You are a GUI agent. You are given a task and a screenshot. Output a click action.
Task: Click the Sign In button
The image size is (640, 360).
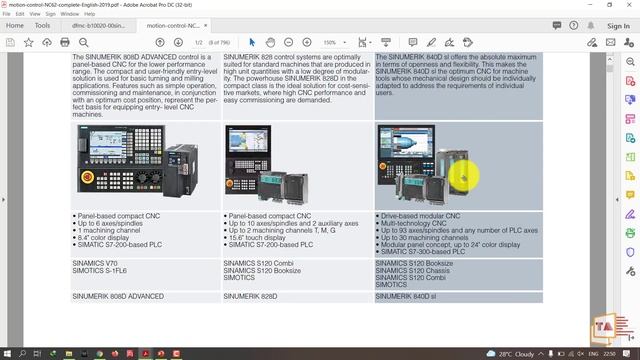click(618, 26)
